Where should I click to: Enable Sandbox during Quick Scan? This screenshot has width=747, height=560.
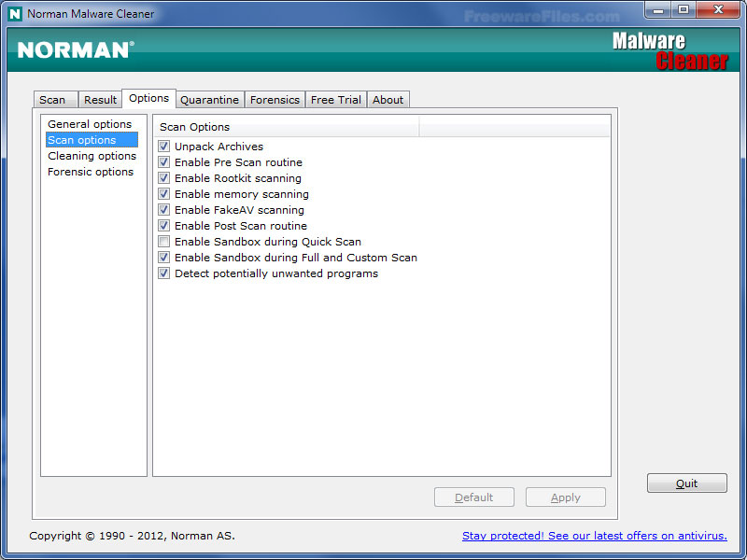point(164,242)
